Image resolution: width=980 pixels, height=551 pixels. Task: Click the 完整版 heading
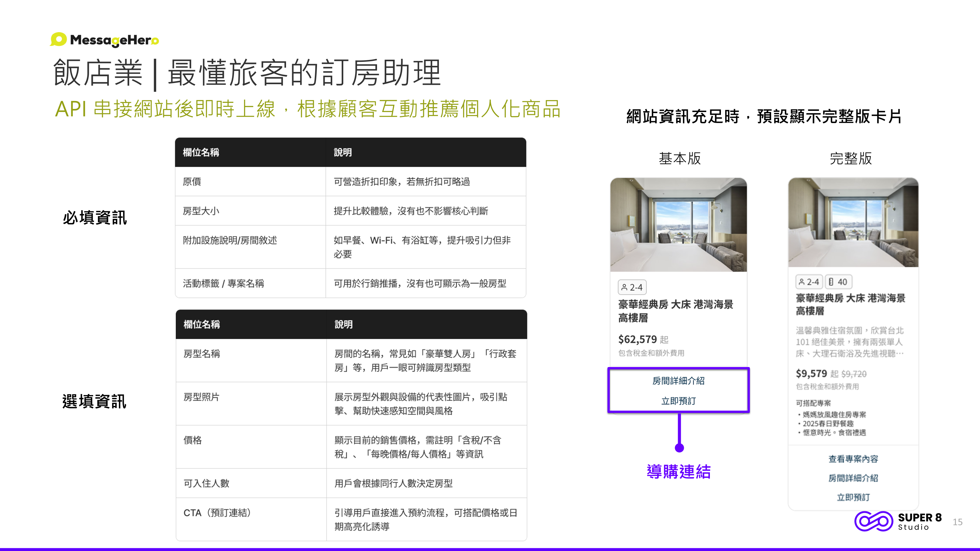tap(851, 158)
